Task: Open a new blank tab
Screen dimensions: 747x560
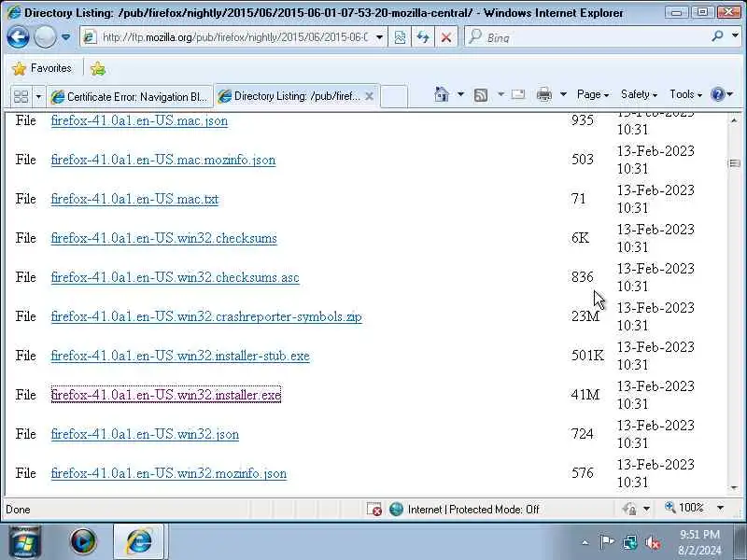Action: [x=394, y=96]
